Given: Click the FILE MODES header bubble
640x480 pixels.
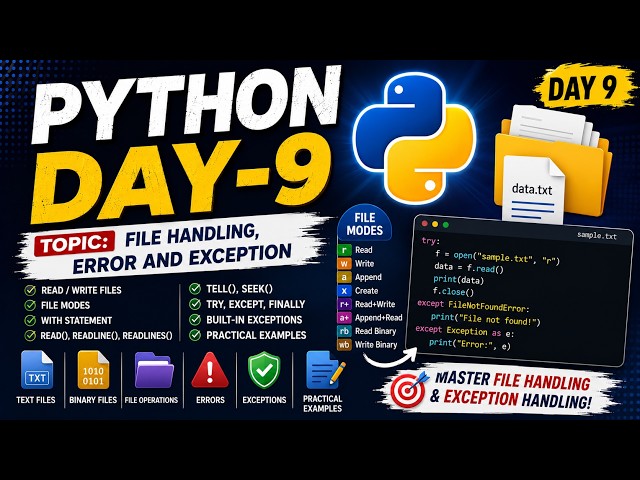Looking at the screenshot, I should coord(364,224).
